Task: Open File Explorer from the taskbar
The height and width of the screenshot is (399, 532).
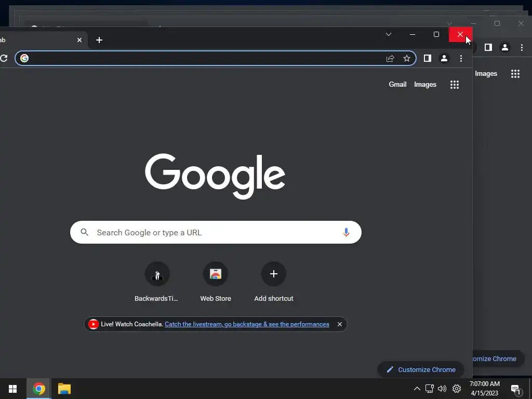Action: (x=64, y=389)
